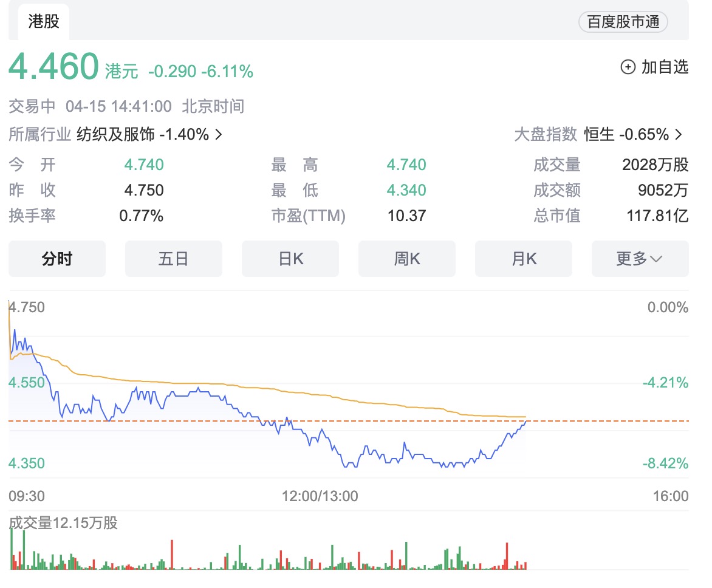Click the 4.460 current price figure
The image size is (712, 588).
coord(53,66)
